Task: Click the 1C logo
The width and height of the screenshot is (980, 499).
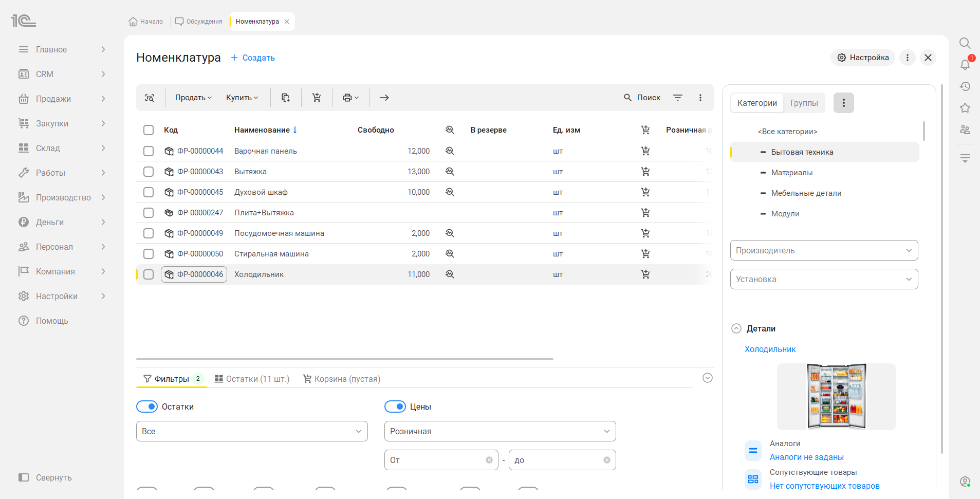Action: (24, 21)
